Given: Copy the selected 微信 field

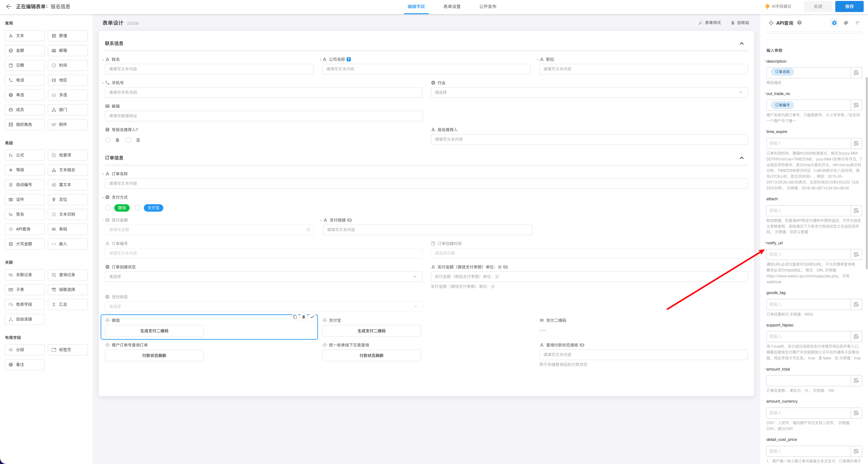Looking at the screenshot, I should coord(295,317).
